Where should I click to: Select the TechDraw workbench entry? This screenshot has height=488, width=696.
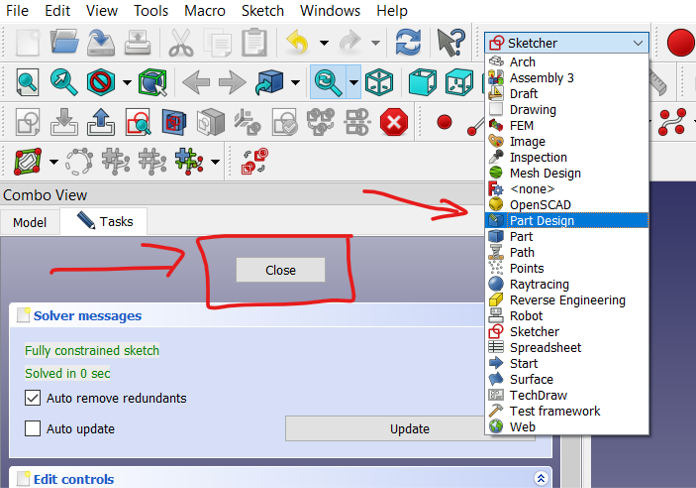click(x=567, y=395)
